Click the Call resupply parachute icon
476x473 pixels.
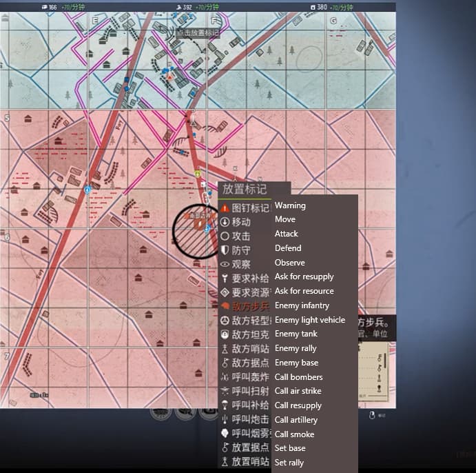point(225,405)
